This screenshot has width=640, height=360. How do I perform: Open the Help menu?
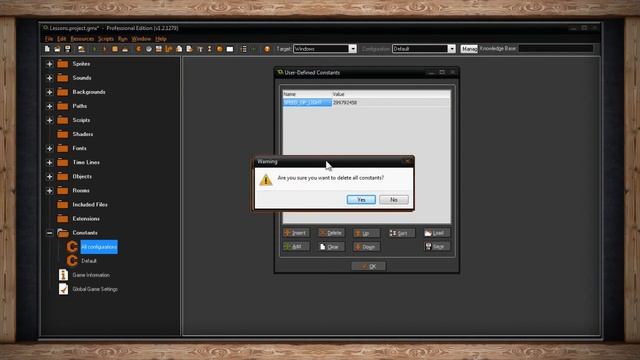(x=161, y=39)
